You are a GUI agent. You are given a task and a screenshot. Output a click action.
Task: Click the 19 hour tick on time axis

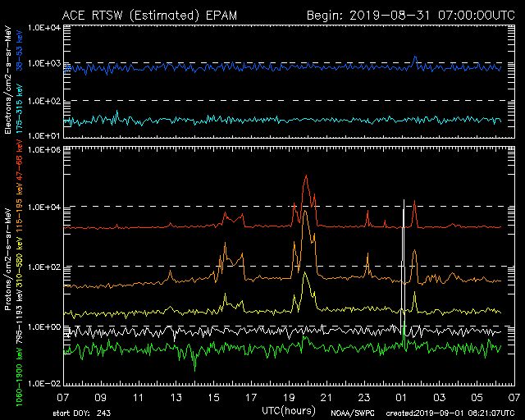click(x=289, y=397)
